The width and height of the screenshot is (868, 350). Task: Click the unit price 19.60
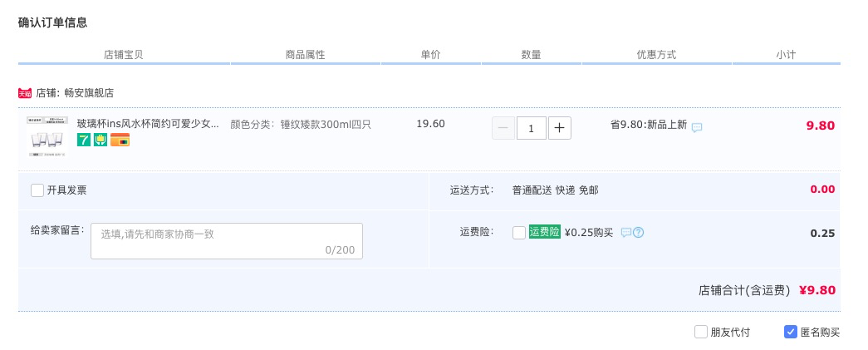tap(431, 124)
